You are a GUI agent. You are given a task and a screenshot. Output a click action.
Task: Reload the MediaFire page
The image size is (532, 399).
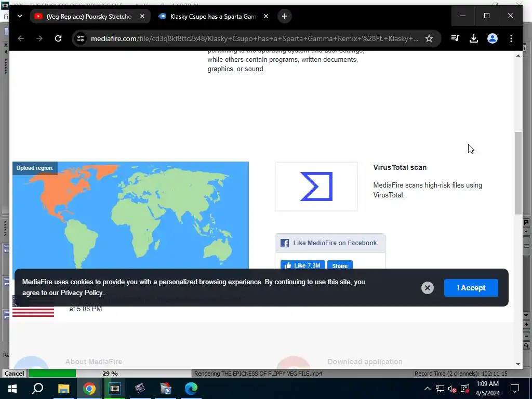pyautogui.click(x=58, y=38)
